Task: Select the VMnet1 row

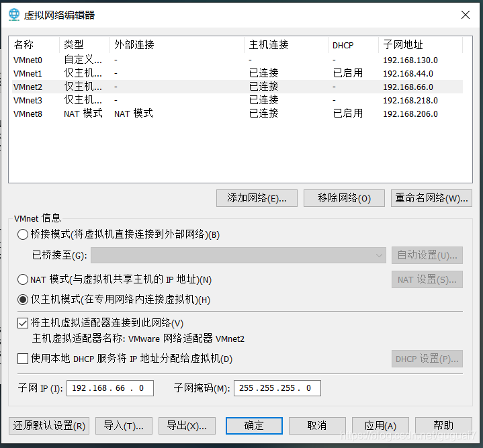Action: tap(237, 73)
